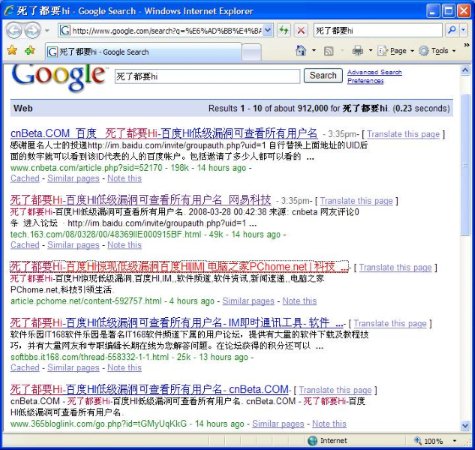
Task: Open the 网易科技 result title link
Action: [140, 200]
